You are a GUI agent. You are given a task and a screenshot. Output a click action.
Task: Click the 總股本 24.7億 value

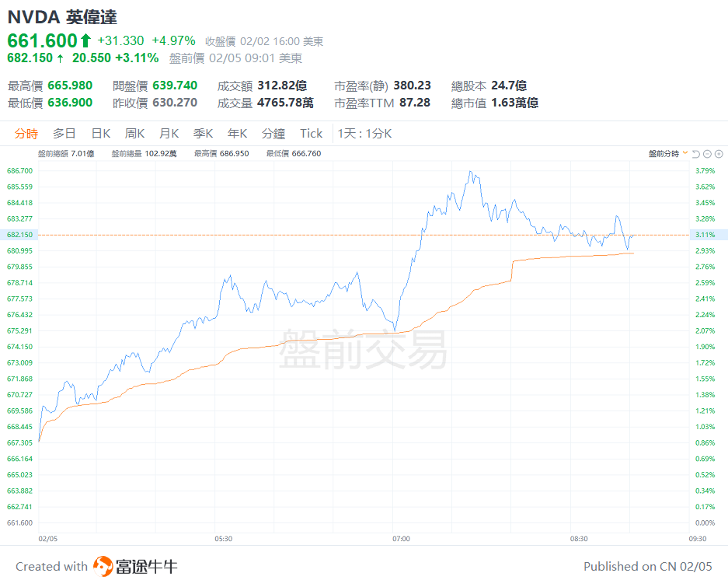(x=509, y=86)
